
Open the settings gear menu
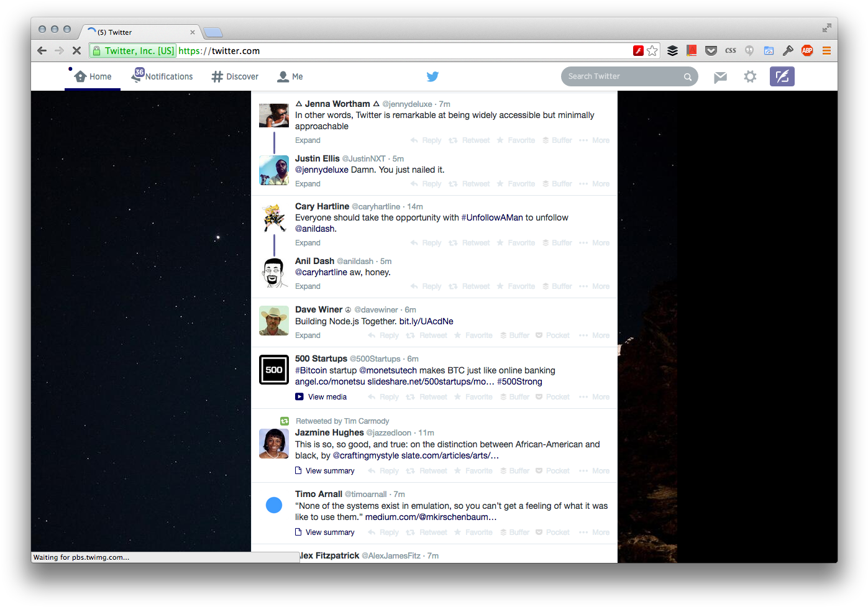pos(750,76)
